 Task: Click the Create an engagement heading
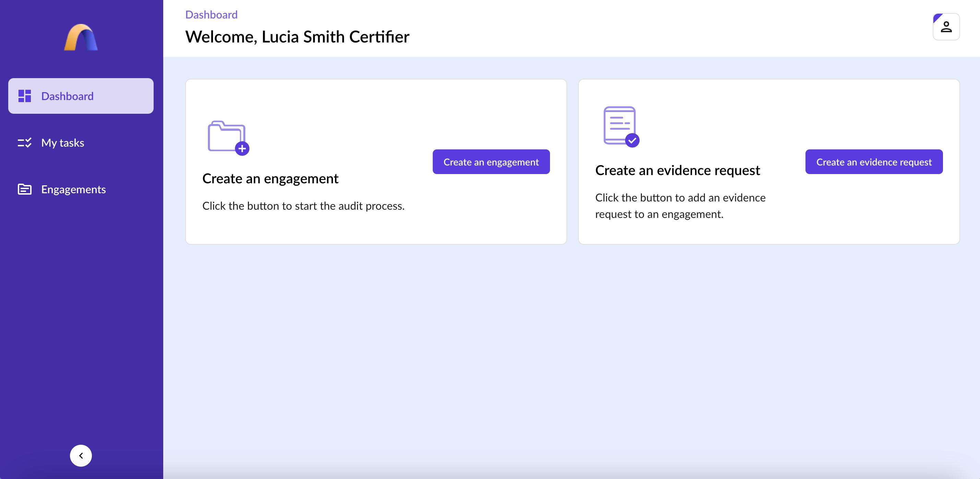pyautogui.click(x=270, y=178)
